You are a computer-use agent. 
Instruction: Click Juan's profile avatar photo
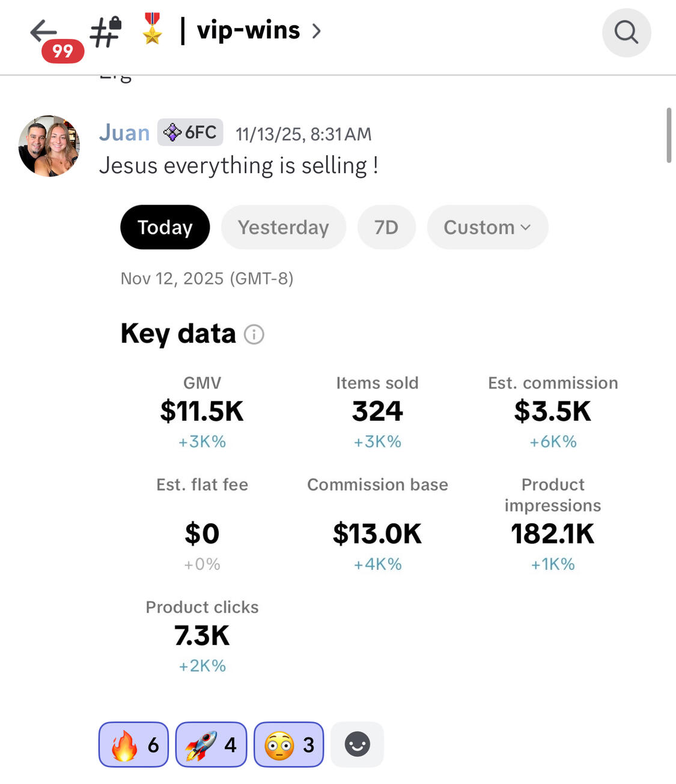[x=49, y=146]
